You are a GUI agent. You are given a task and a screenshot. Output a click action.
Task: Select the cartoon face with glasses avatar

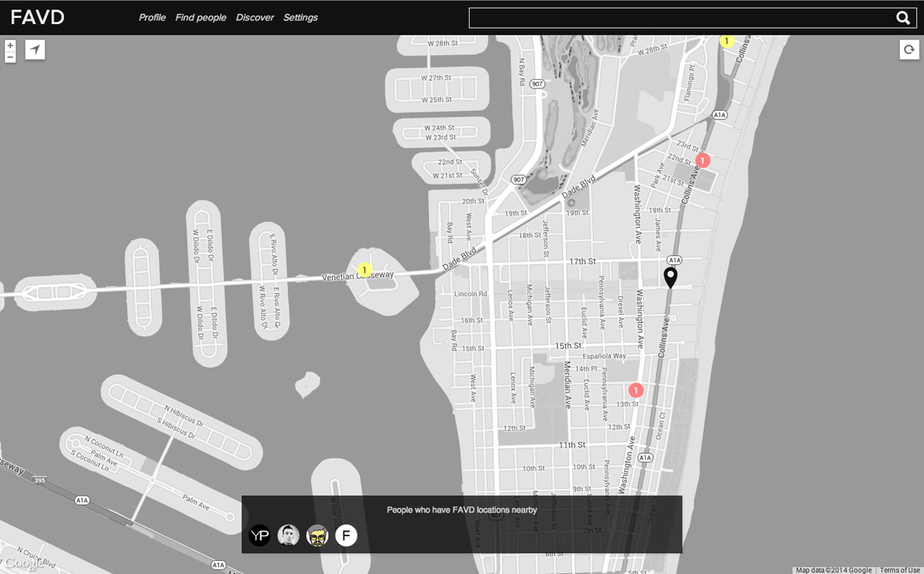pos(317,536)
